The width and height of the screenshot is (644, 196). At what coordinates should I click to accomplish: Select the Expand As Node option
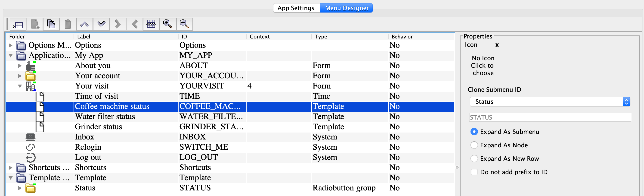[x=474, y=145]
